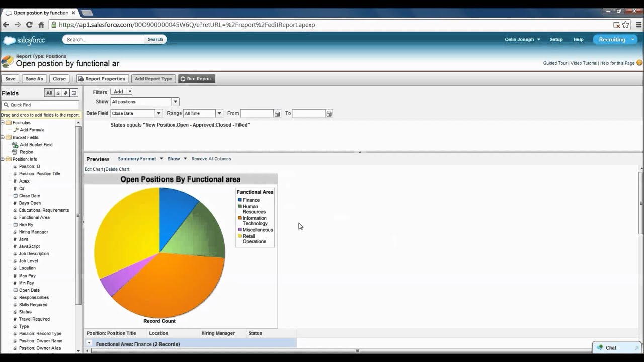Collapse the Formulas folder
Image resolution: width=644 pixels, height=362 pixels.
click(x=3, y=123)
